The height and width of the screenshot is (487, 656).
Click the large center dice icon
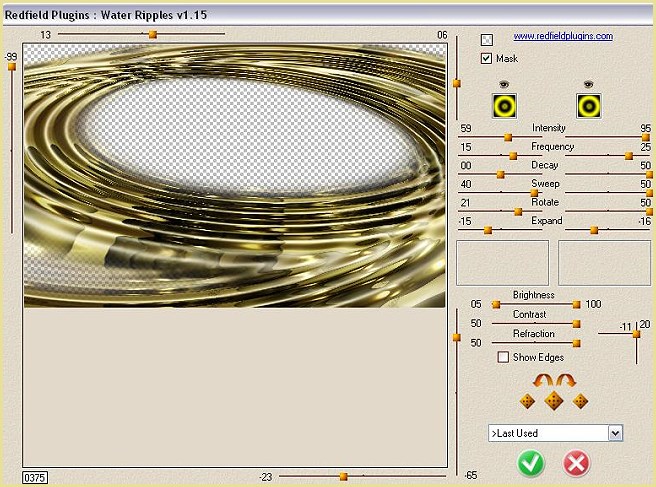coord(554,400)
